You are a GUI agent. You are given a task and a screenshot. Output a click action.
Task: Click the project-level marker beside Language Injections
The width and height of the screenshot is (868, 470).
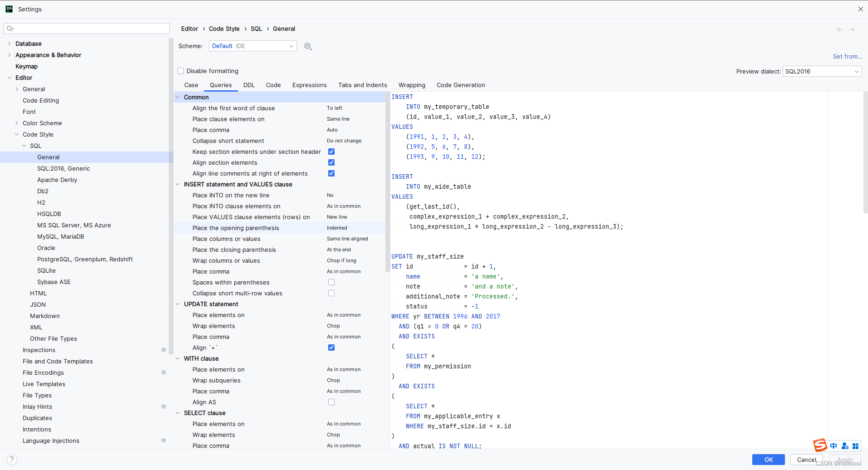[163, 441]
